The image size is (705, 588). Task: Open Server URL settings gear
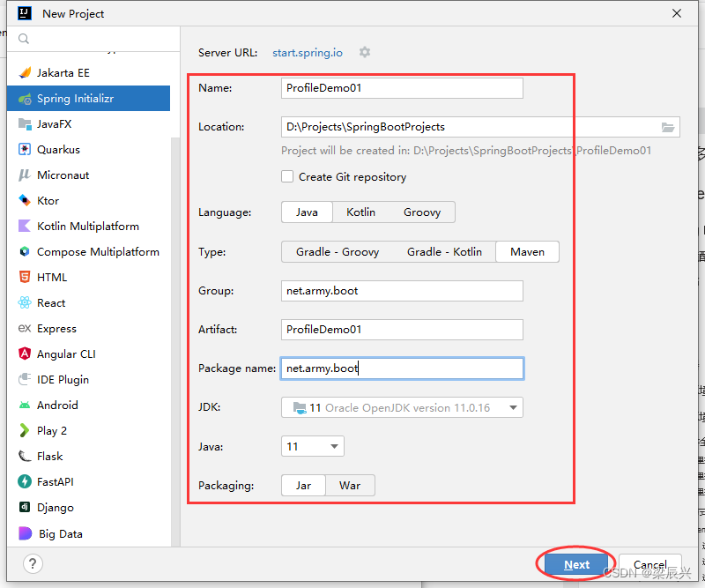click(365, 52)
